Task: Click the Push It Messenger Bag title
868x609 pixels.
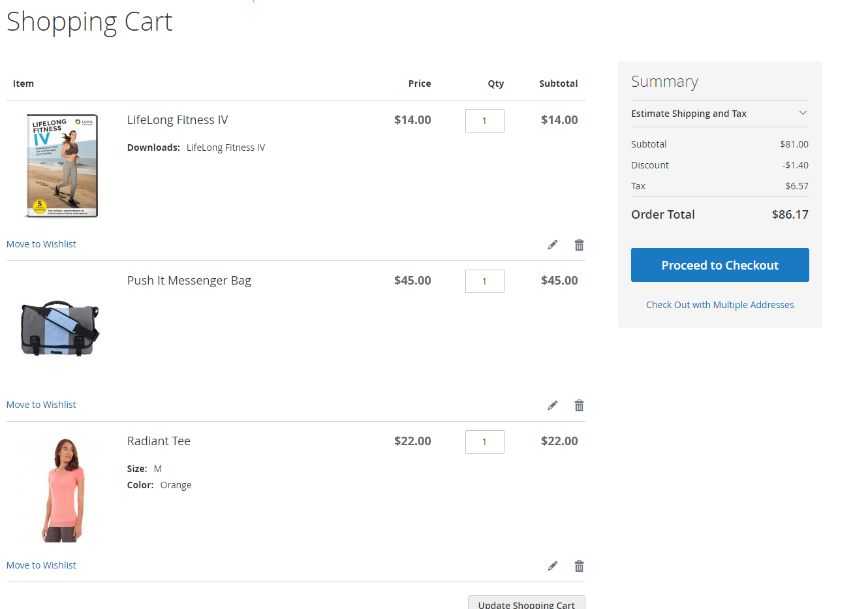Action: tap(189, 281)
